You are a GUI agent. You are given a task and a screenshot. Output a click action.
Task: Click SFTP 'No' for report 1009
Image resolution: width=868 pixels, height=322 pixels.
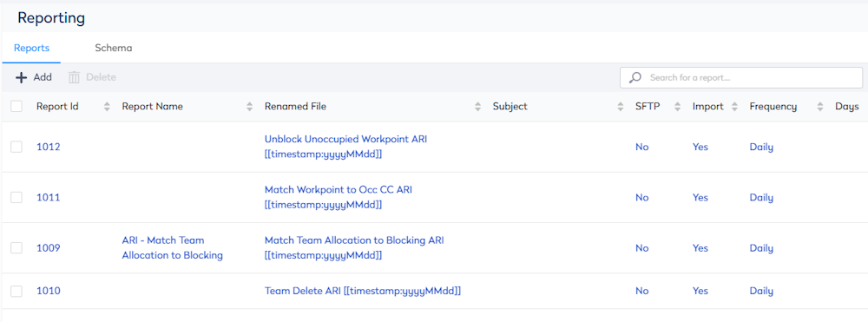point(641,248)
